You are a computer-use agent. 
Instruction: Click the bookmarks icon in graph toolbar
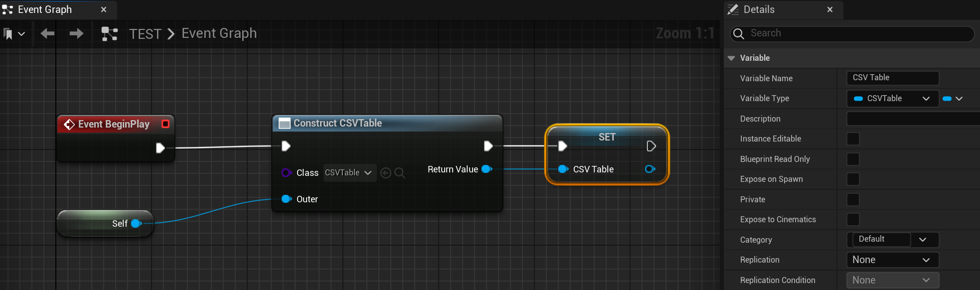click(8, 34)
